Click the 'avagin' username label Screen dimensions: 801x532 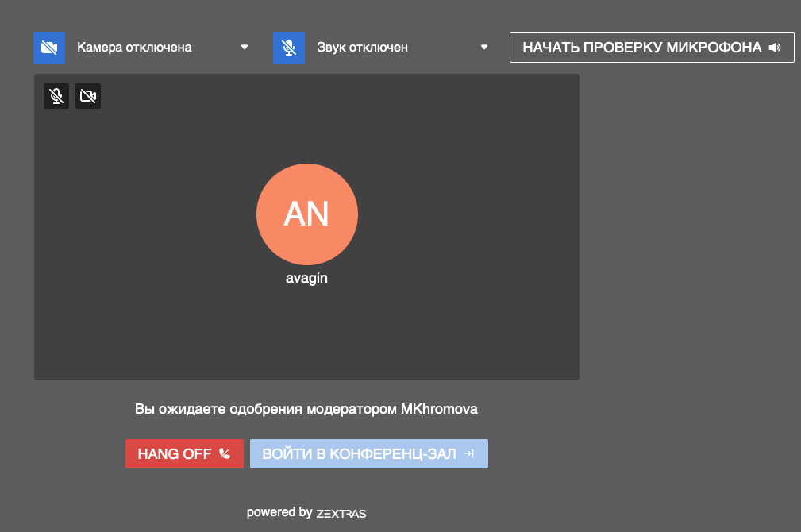tap(306, 279)
